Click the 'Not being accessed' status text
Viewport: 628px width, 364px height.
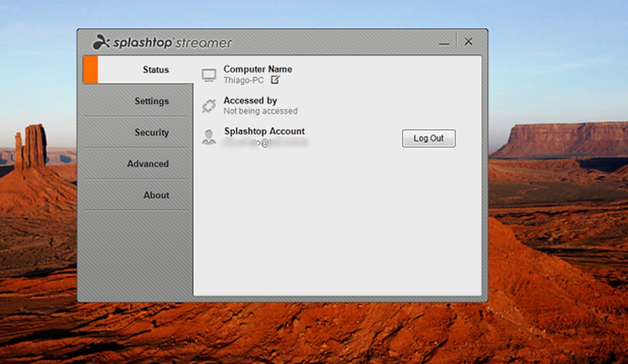click(x=260, y=111)
